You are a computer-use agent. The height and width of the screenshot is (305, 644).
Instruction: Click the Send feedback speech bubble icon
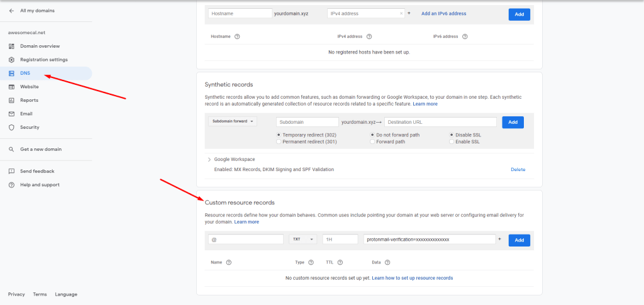(11, 171)
